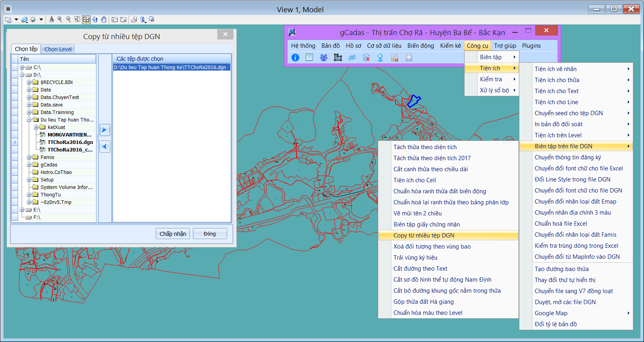
Task: Switch to the Chọn Level tab
Action: pos(58,49)
